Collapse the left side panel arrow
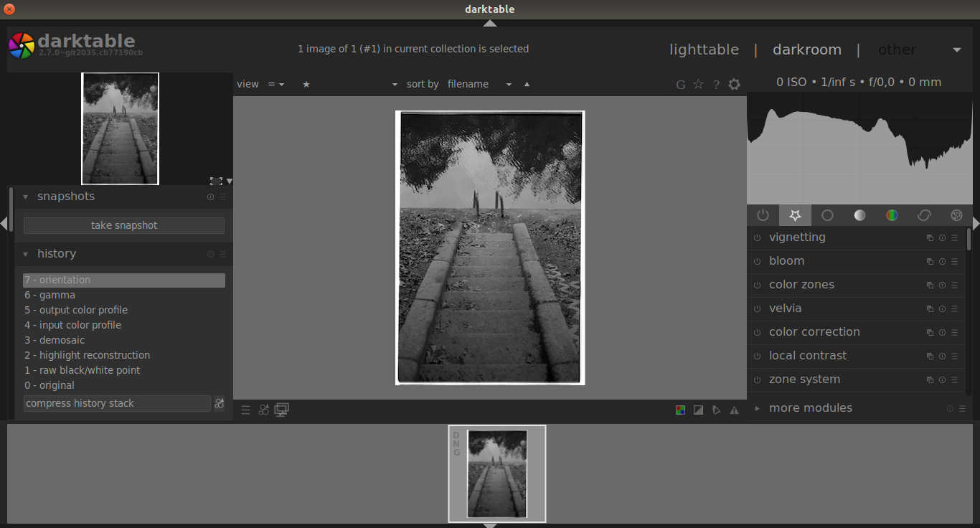 [4, 224]
